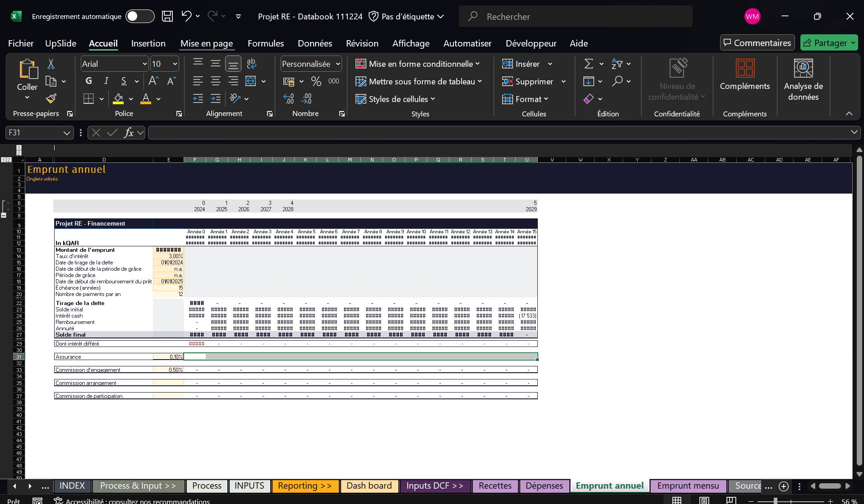The image size is (864, 504).
Task: Click the AutoSum sigma icon
Action: point(588,64)
